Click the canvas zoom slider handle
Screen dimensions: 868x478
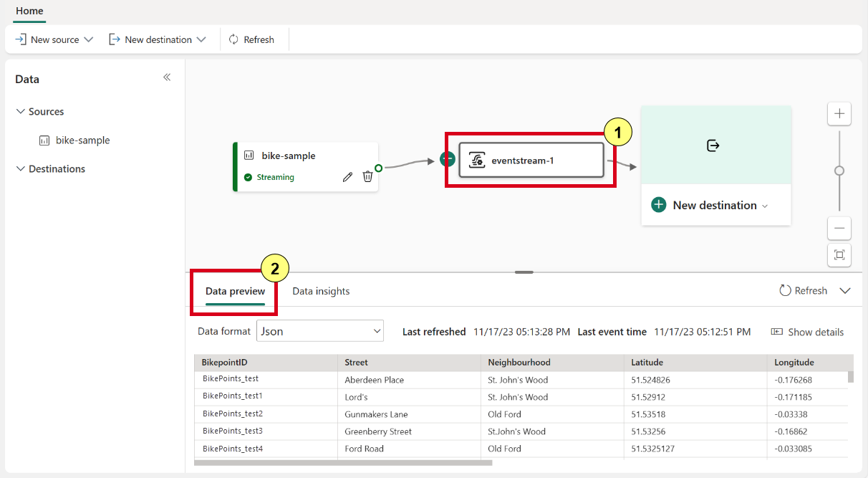coord(839,171)
